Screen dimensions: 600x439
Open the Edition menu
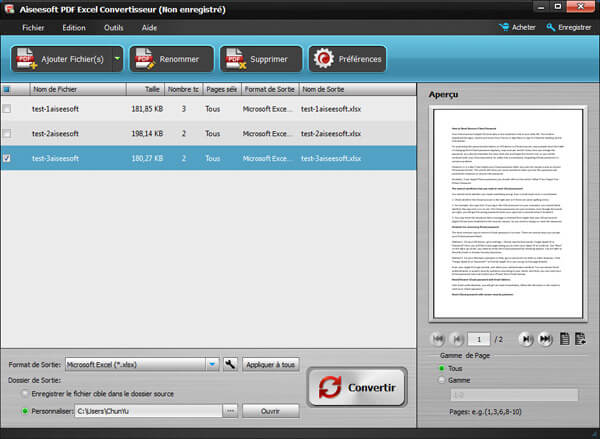pyautogui.click(x=74, y=28)
